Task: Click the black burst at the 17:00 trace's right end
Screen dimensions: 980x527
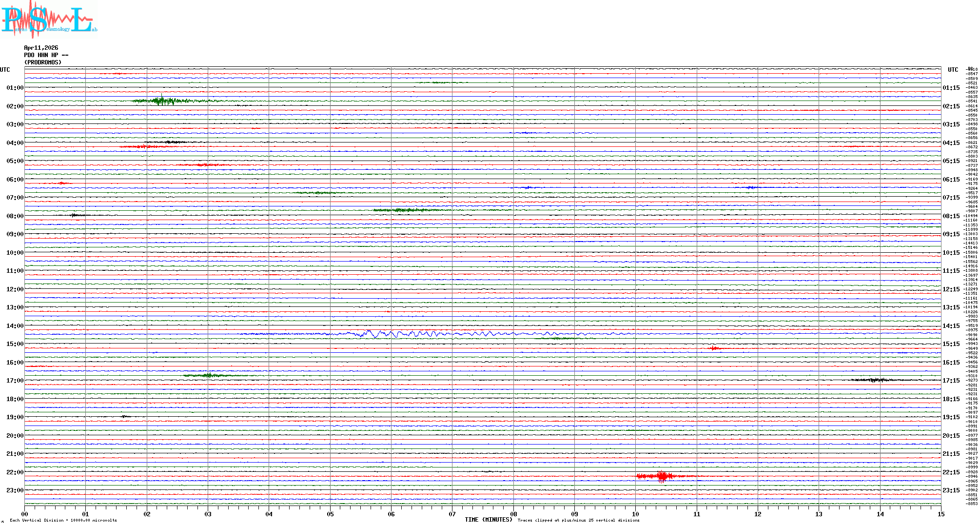Action: coord(878,380)
